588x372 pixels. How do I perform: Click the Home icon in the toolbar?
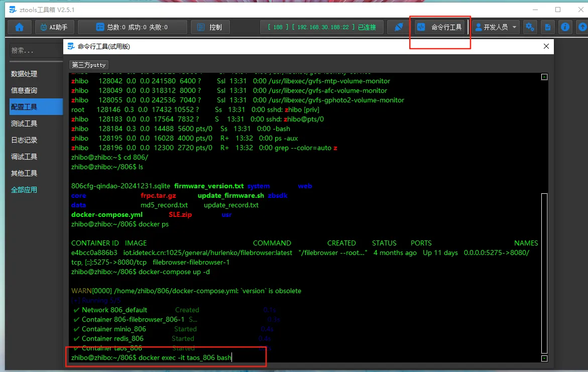click(x=20, y=27)
